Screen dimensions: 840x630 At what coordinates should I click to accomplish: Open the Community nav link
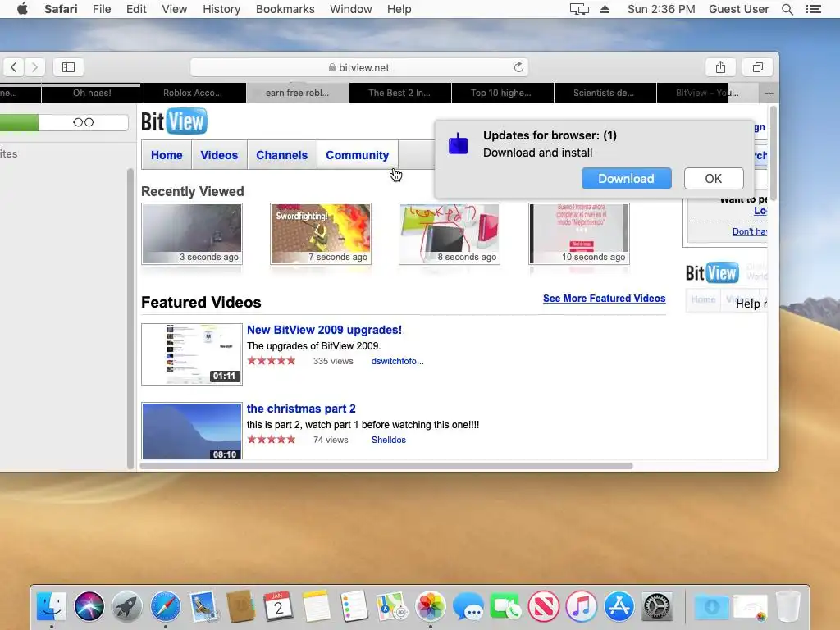(358, 155)
